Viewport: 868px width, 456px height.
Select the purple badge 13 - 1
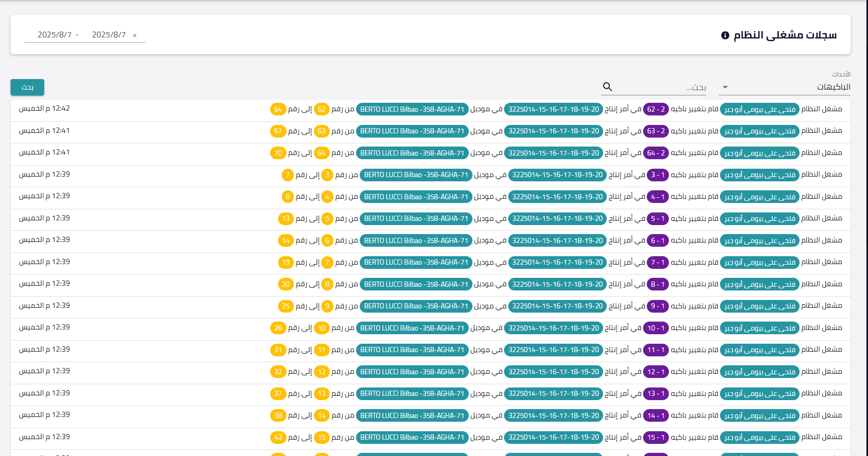pos(656,393)
